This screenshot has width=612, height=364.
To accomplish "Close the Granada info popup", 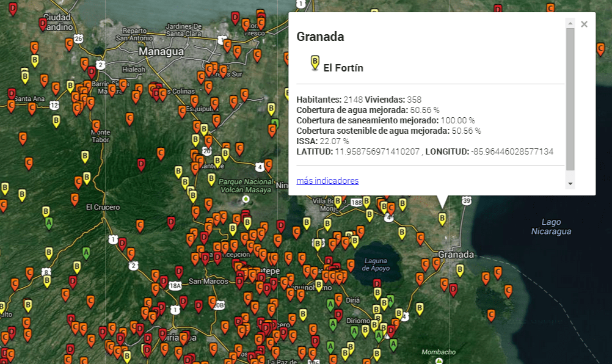I will [x=584, y=24].
